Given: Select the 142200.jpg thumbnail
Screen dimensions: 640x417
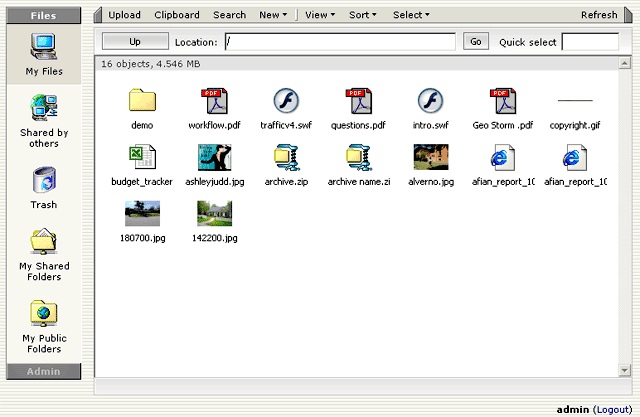Looking at the screenshot, I should (x=214, y=213).
